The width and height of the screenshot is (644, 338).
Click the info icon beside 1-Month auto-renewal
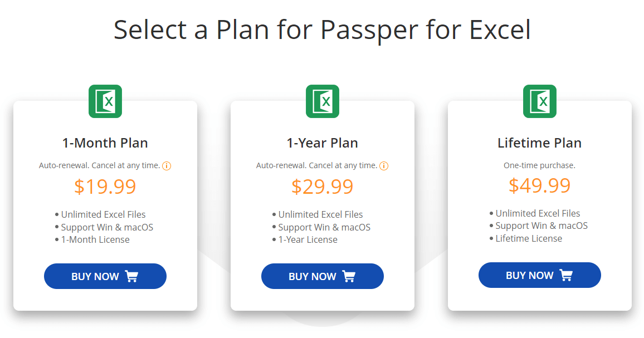tap(167, 166)
